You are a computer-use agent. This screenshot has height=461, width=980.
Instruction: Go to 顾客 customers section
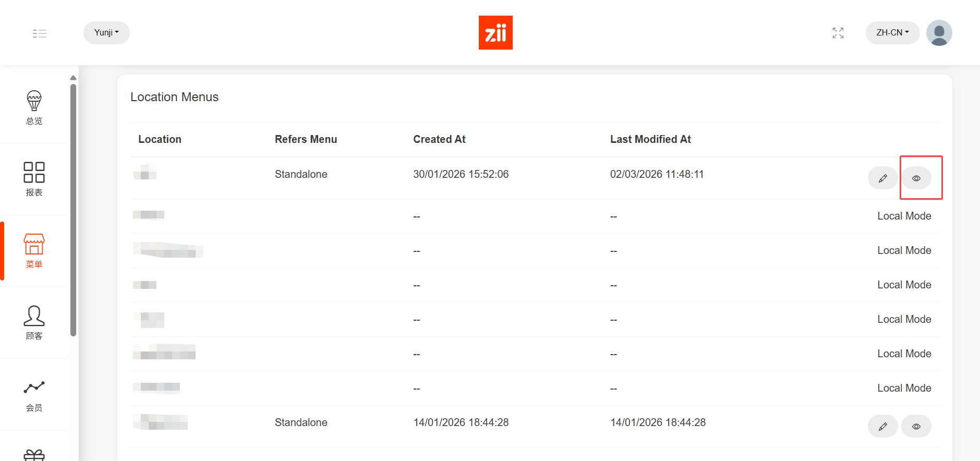coord(34,322)
